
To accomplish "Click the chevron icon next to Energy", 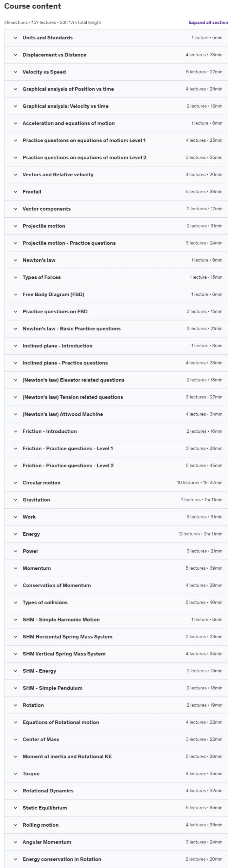I will 15,534.
